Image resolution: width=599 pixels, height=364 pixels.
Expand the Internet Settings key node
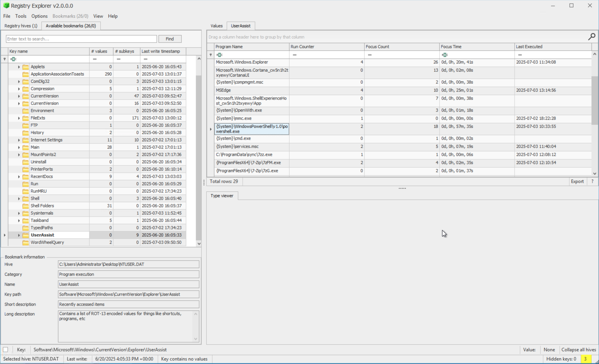tap(19, 140)
